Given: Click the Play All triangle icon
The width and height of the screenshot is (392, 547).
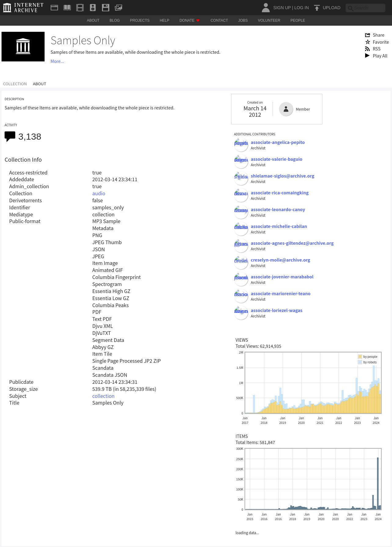Looking at the screenshot, I should [x=367, y=56].
